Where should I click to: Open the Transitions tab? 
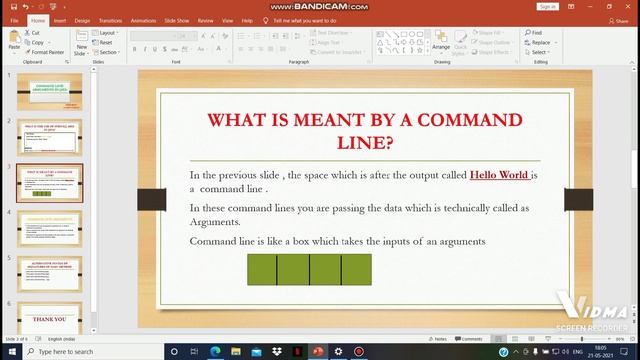click(x=110, y=20)
